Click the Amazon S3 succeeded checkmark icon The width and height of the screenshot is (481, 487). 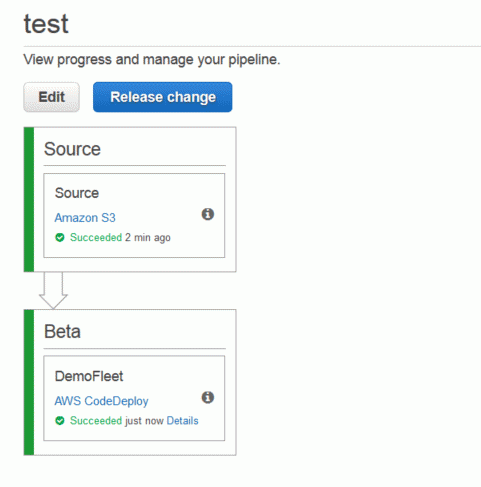pyautogui.click(x=60, y=238)
